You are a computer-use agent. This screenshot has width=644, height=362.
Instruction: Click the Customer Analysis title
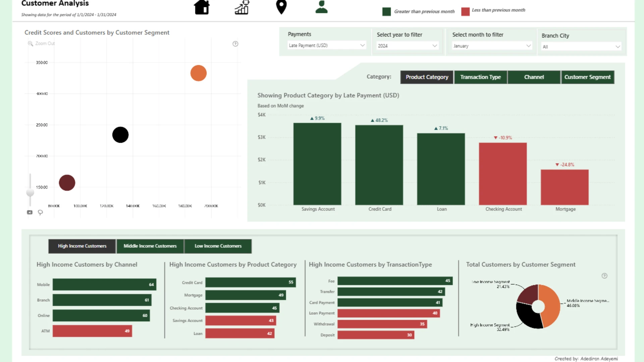(x=55, y=4)
